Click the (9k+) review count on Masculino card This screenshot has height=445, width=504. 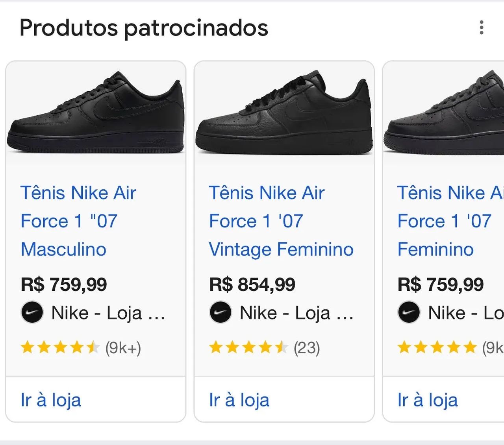click(122, 347)
